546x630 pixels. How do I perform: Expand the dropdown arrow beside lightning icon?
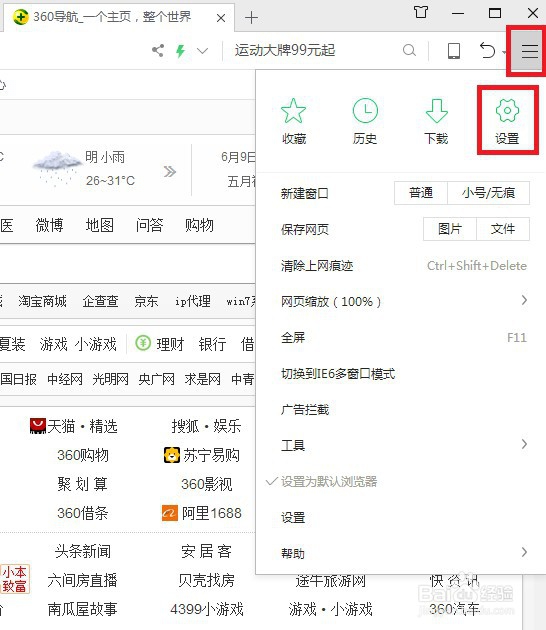click(202, 51)
